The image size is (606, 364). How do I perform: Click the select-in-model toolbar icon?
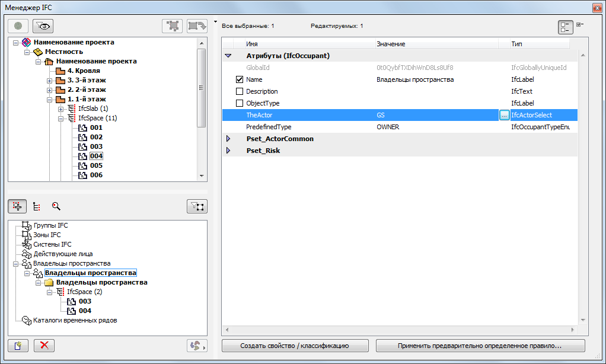[172, 26]
